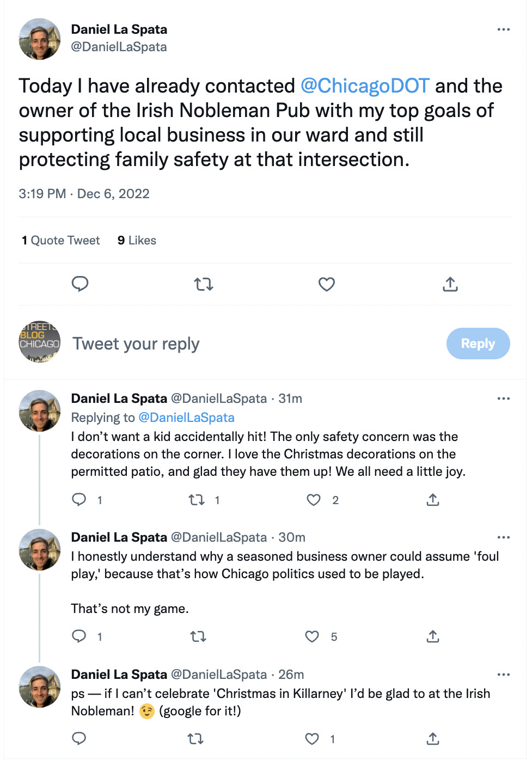Reply to the 'Christmas in Killarney' tweet
The width and height of the screenshot is (532, 760).
tap(80, 739)
